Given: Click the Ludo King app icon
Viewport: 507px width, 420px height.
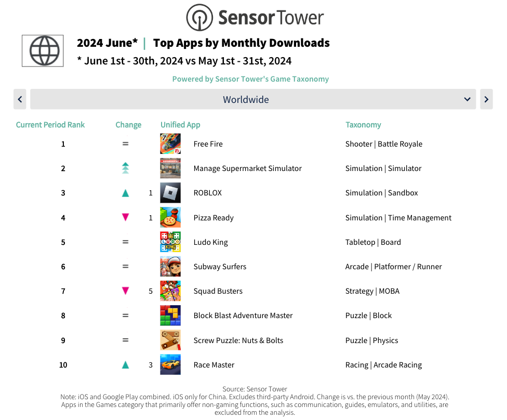Looking at the screenshot, I should tap(170, 242).
